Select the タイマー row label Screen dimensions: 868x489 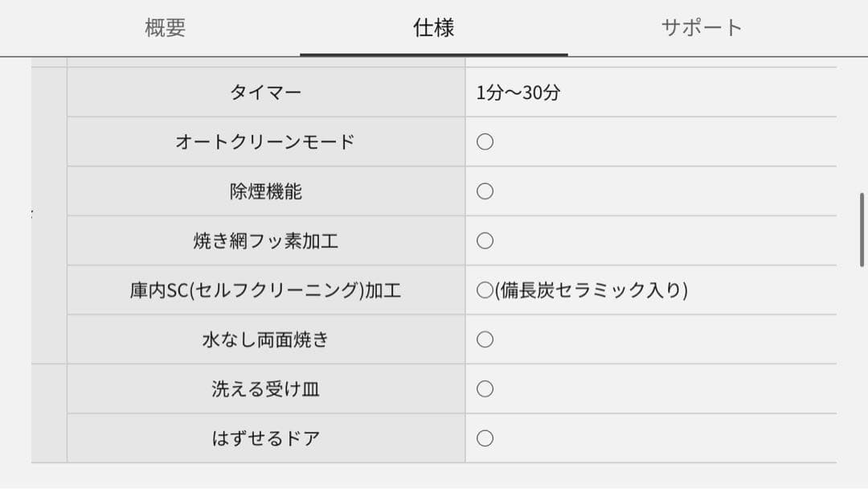265,92
